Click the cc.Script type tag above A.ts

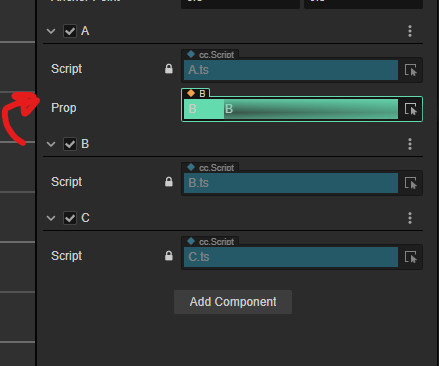(210, 54)
